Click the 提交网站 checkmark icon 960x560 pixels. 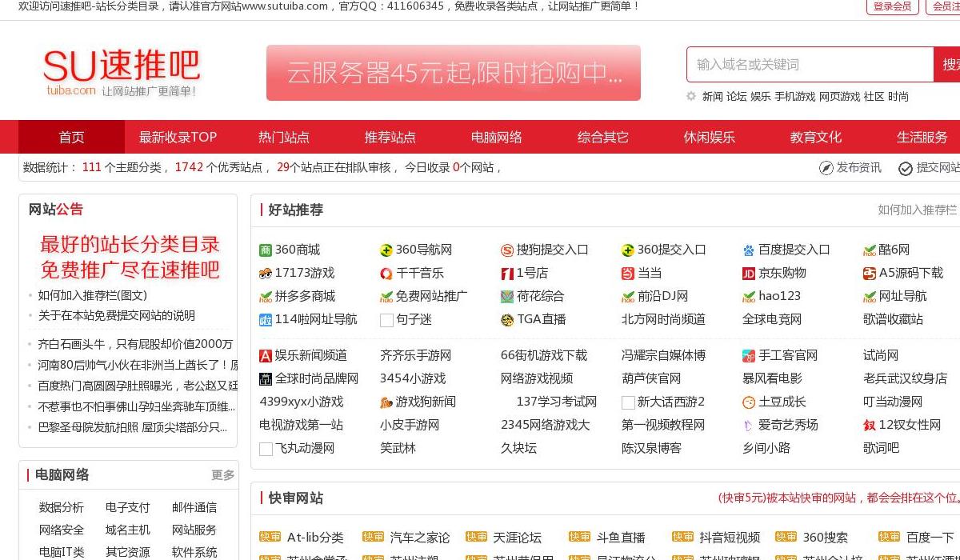coord(906,168)
